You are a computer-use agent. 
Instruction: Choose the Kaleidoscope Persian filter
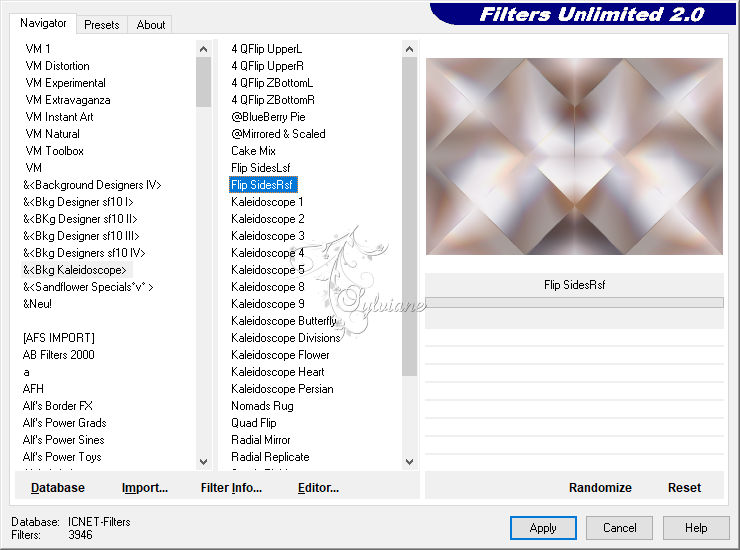coord(282,389)
